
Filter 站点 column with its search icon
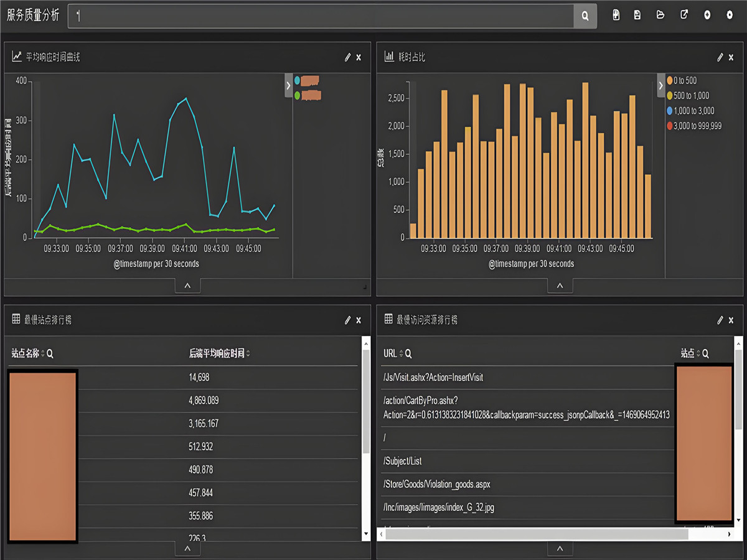[x=705, y=353]
